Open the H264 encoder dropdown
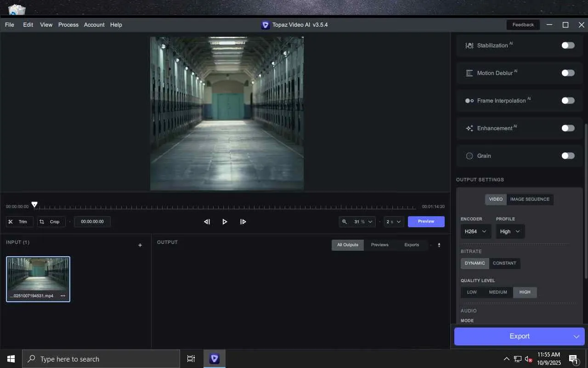Image resolution: width=588 pixels, height=368 pixels. 475,231
